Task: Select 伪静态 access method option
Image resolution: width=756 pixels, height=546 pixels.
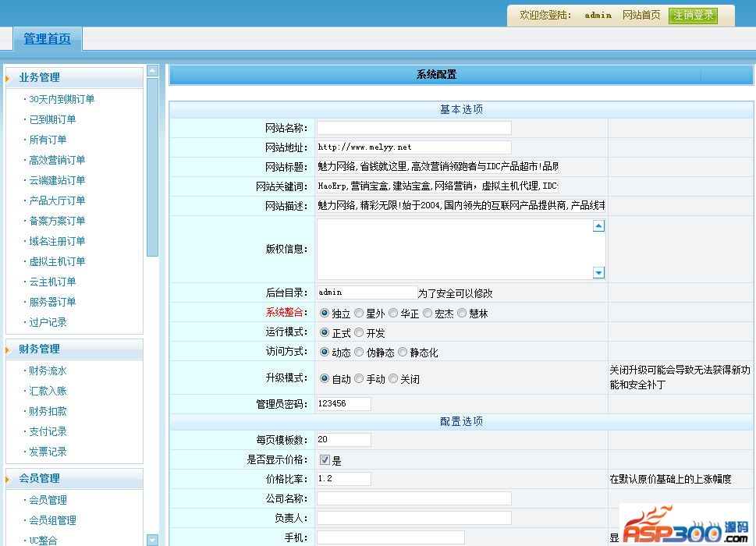Action: [x=359, y=352]
